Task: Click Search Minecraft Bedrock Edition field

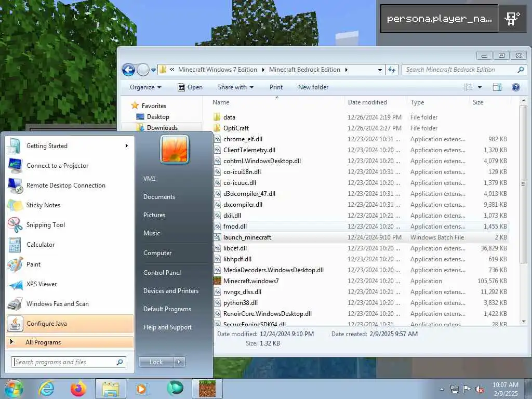Action: 464,70
